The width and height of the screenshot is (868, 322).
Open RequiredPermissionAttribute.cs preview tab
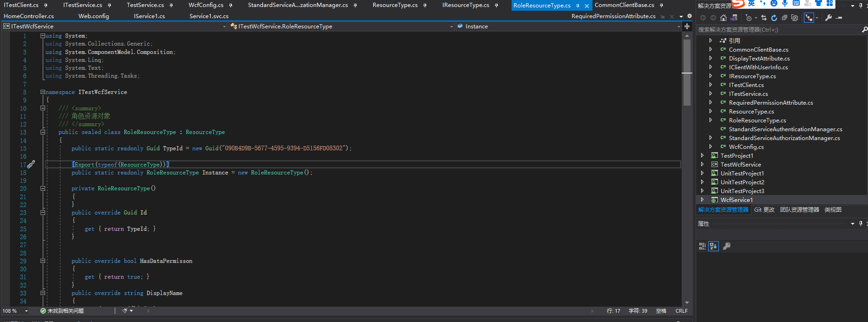coord(613,16)
